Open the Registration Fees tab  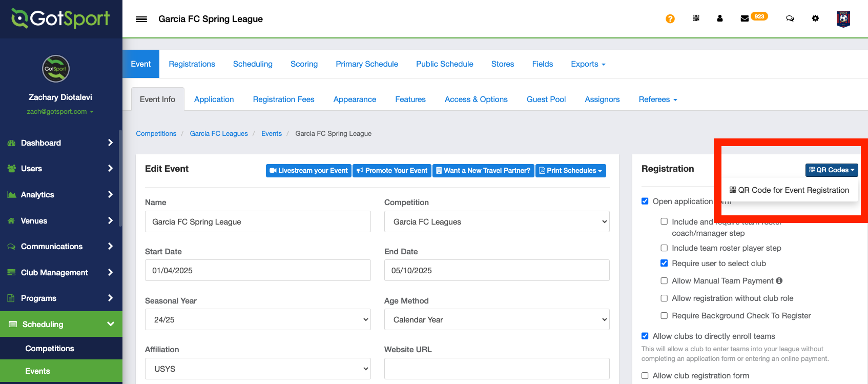[x=283, y=99]
